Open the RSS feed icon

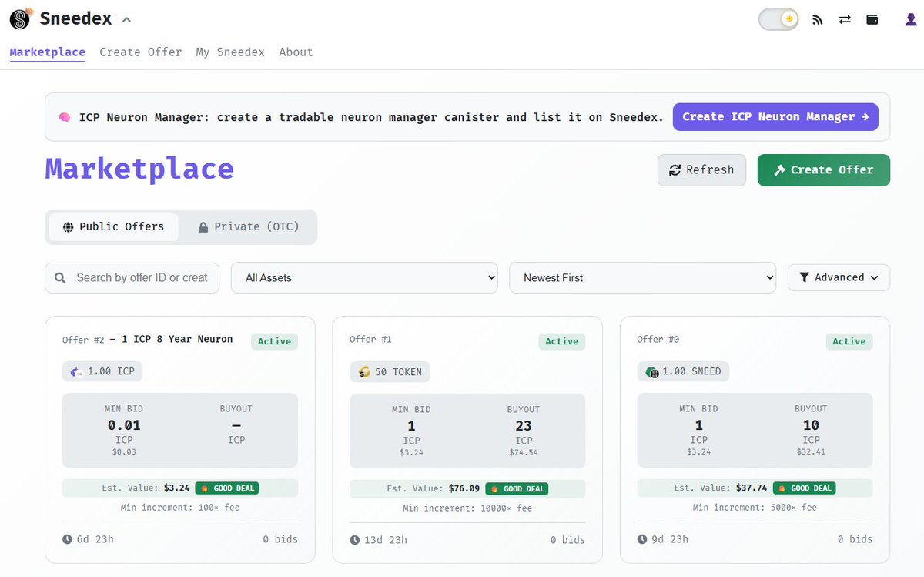click(x=818, y=20)
